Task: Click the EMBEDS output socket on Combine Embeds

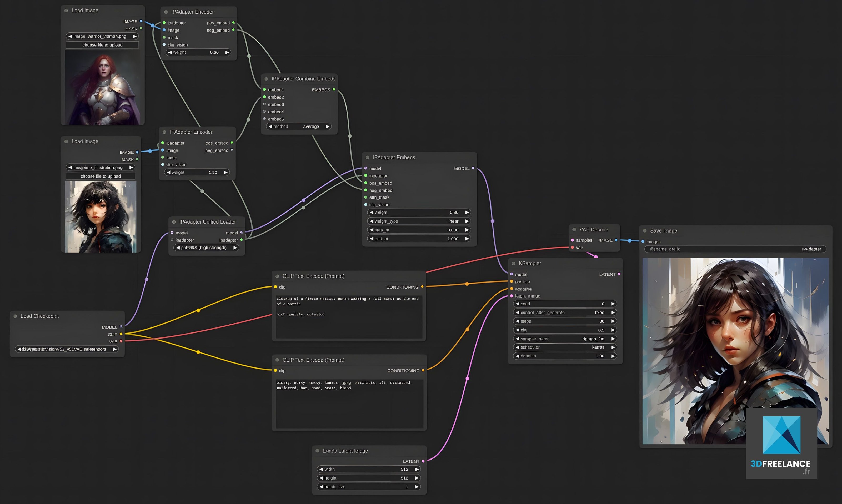Action: click(334, 90)
